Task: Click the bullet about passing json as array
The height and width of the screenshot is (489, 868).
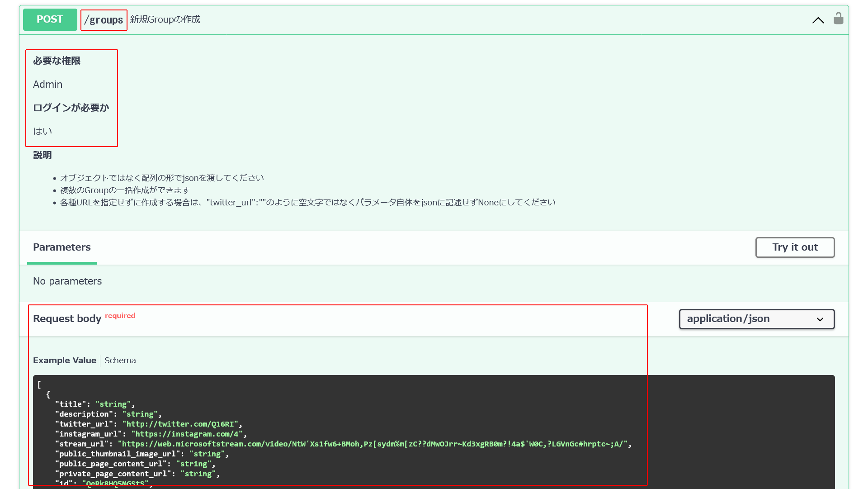Action: tap(162, 178)
